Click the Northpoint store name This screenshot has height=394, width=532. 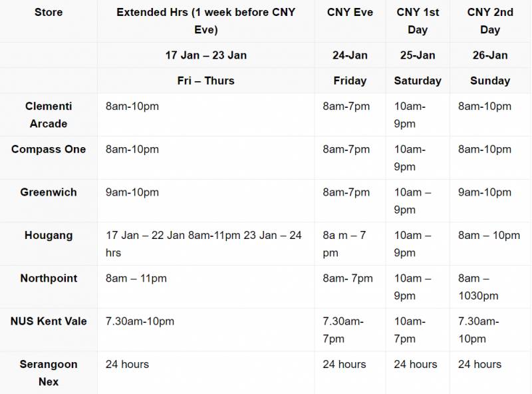coord(49,278)
